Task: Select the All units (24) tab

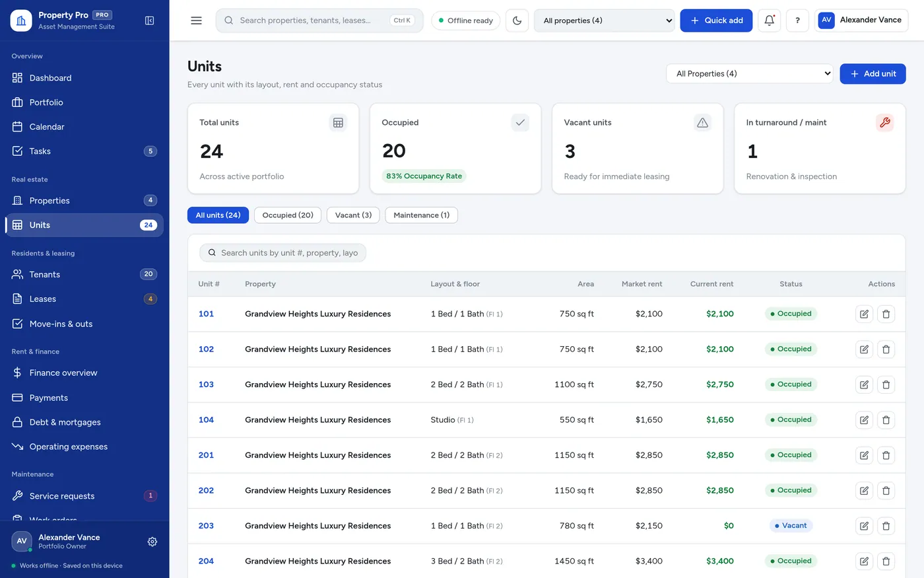Action: 218,215
